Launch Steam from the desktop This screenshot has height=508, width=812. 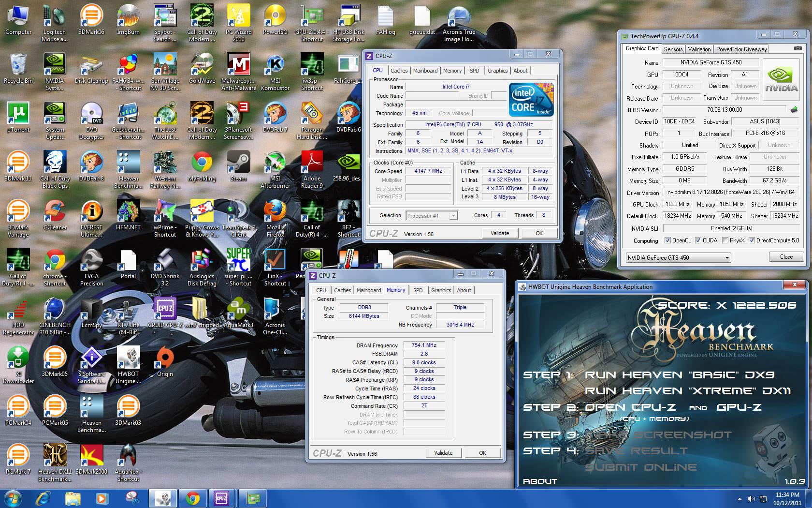tap(238, 167)
